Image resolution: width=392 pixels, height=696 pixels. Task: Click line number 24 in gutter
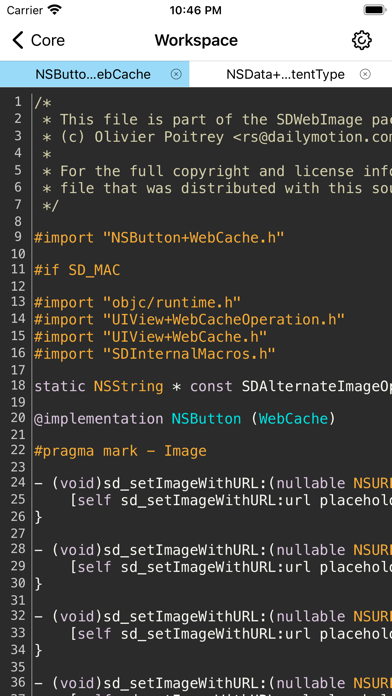[x=18, y=482]
